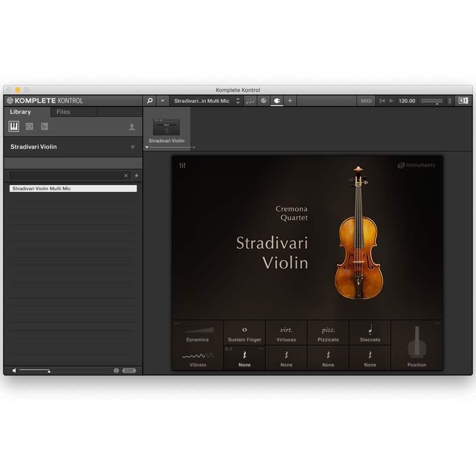Toggle the Perform panel notes icon

pos(250,101)
